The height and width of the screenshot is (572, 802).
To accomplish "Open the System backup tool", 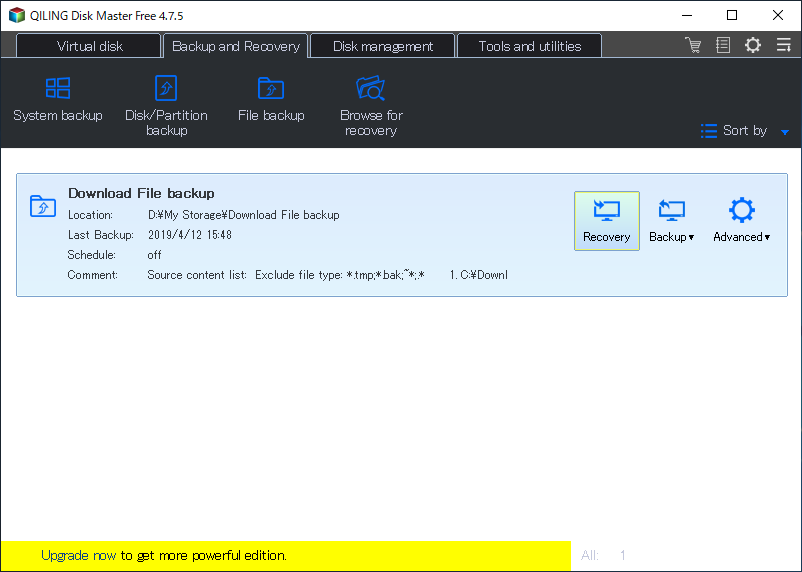I will click(x=58, y=100).
